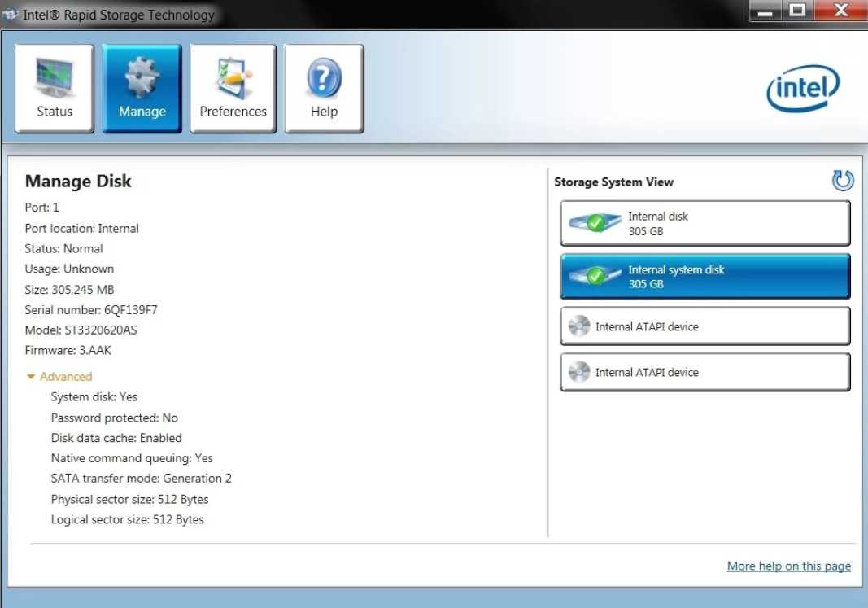Click 'Password protected: No' text

115,418
